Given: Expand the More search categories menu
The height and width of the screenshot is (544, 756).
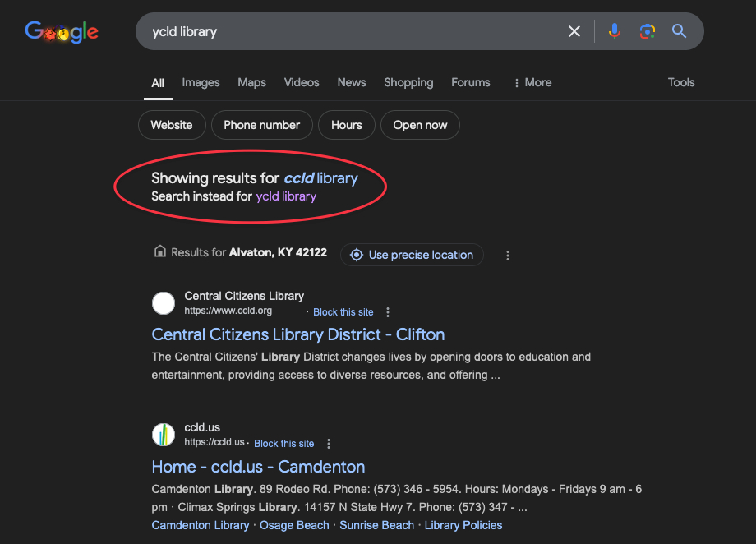Looking at the screenshot, I should (532, 82).
